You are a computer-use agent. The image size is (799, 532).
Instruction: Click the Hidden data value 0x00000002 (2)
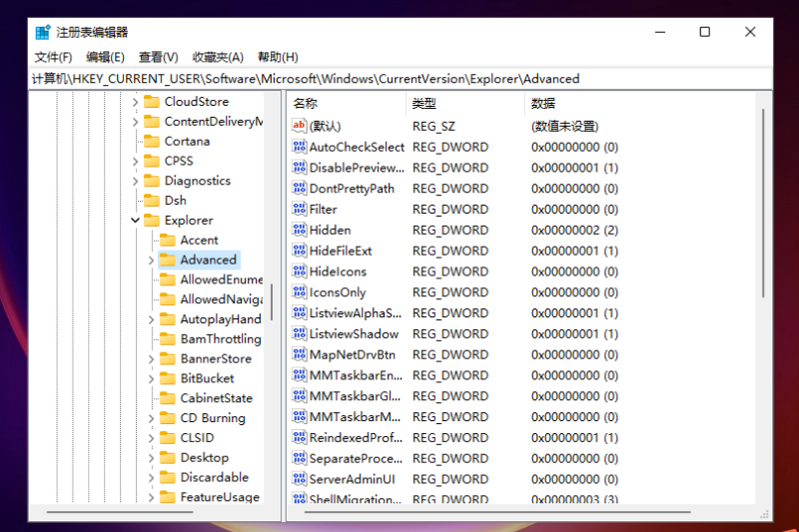(575, 231)
